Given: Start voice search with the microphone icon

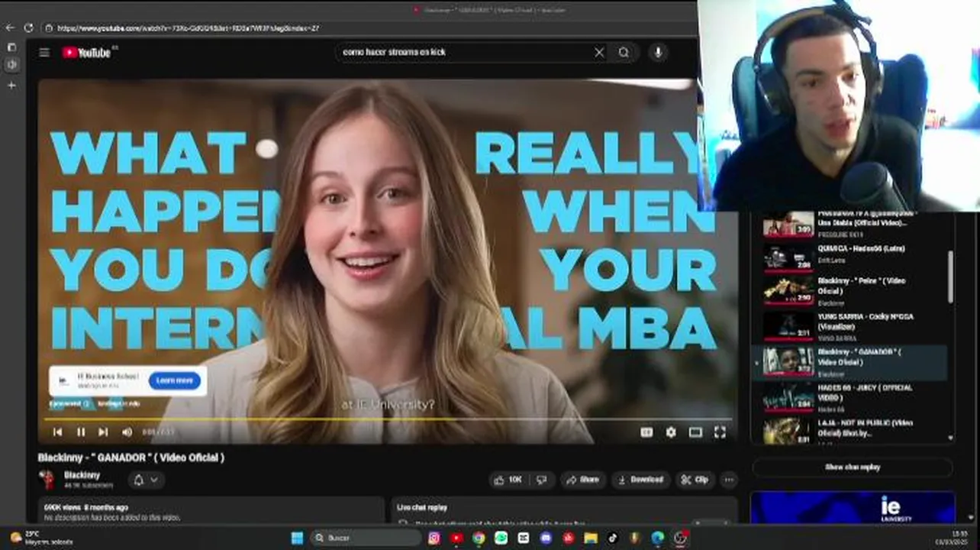Looking at the screenshot, I should point(657,52).
